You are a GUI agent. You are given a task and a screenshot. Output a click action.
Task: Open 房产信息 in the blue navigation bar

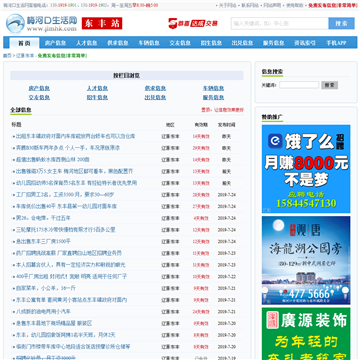[x=55, y=43]
